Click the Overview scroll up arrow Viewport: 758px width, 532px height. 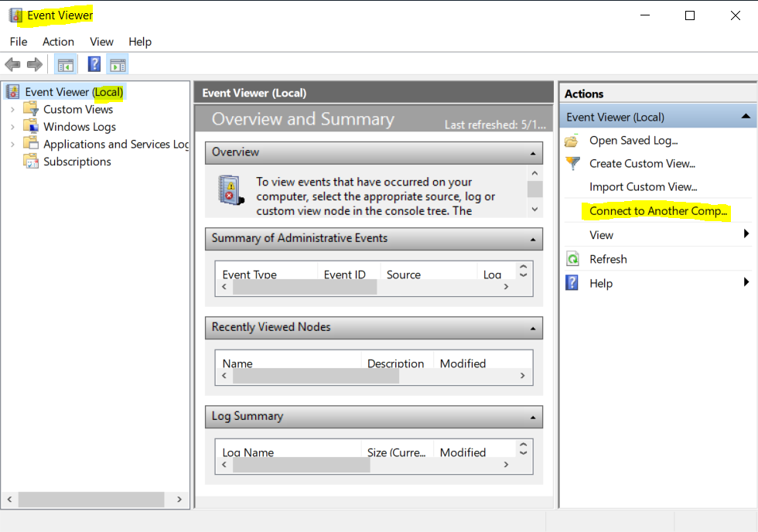tap(534, 173)
